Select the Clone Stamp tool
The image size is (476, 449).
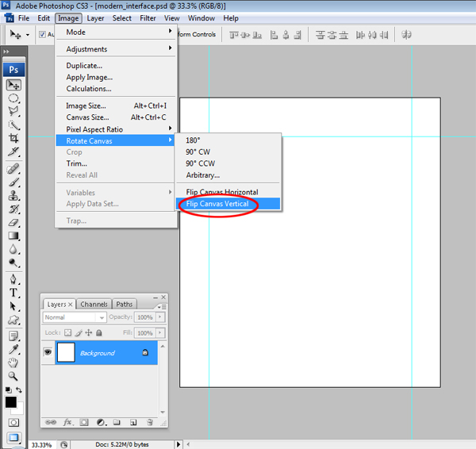coord(13,195)
